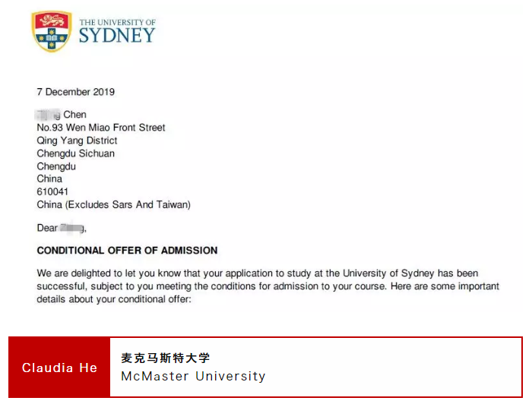
Task: Click the paragraph starting "We are delighted"
Action: coord(268,286)
